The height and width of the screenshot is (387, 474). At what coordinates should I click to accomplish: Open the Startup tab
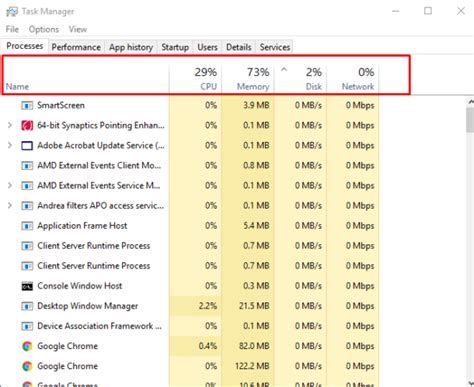point(175,47)
